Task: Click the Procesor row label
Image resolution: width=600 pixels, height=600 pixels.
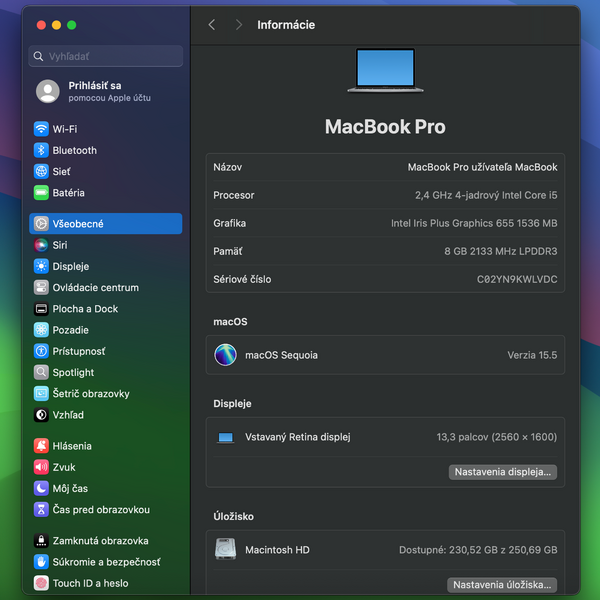Action: [233, 195]
